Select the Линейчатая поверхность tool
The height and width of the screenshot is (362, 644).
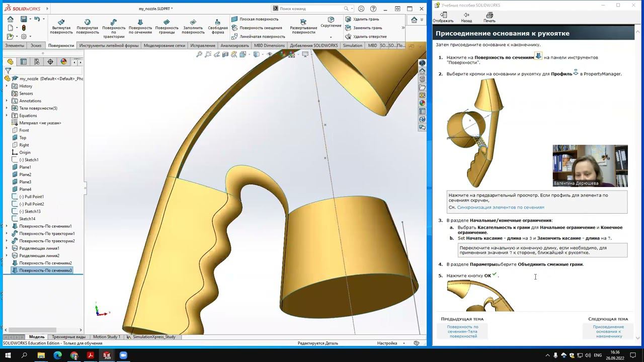pyautogui.click(x=258, y=36)
